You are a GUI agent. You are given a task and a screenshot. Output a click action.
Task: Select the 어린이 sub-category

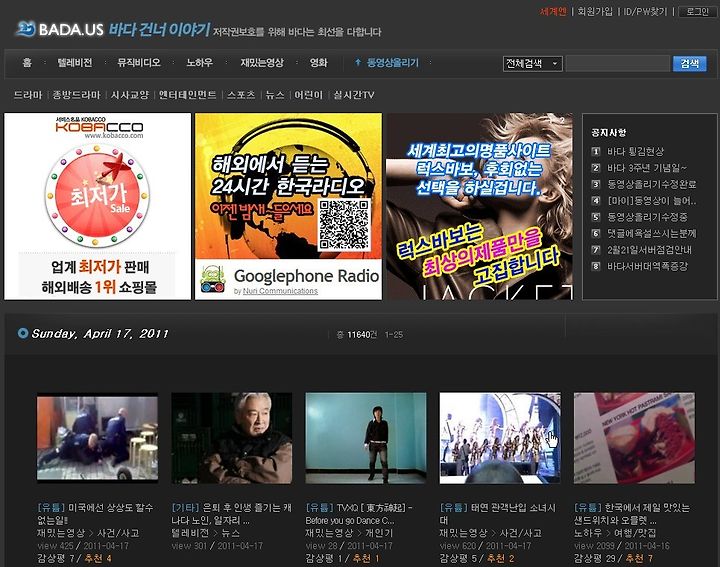click(309, 95)
